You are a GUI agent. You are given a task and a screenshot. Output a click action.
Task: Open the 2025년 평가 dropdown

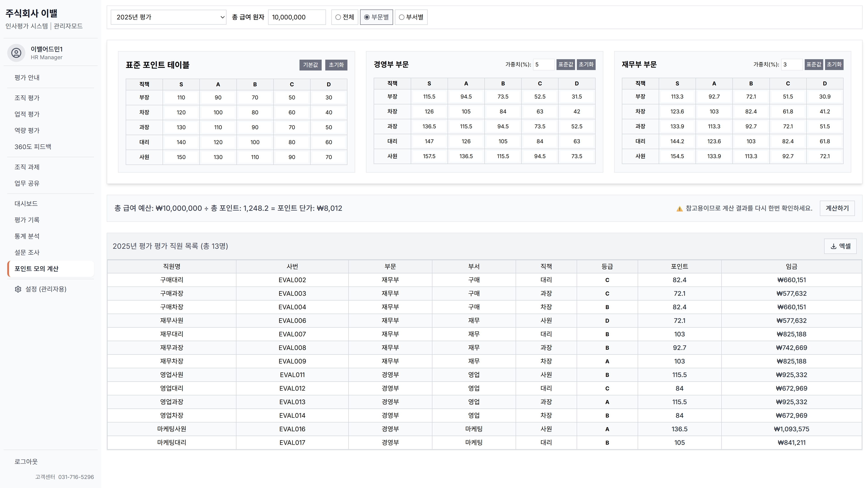[168, 17]
